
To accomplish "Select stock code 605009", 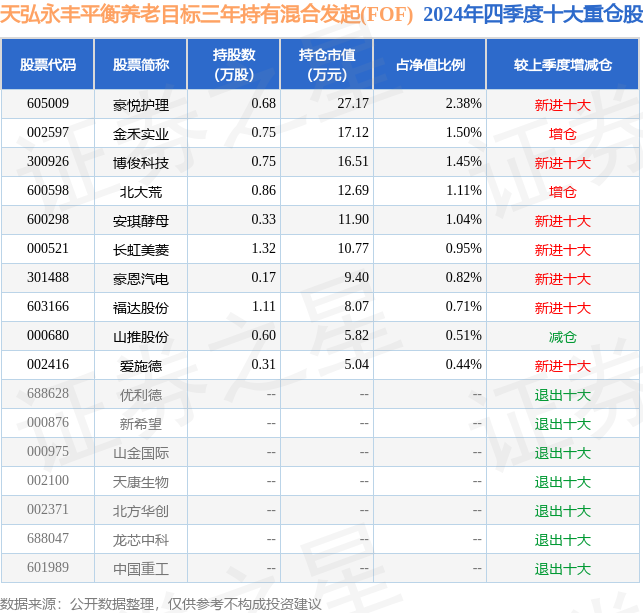I will 48,104.
